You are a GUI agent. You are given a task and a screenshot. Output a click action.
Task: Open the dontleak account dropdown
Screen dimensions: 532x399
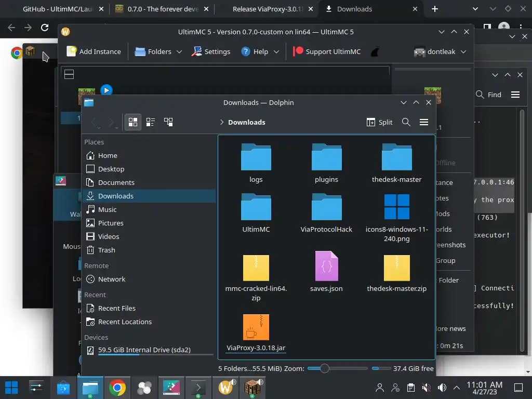(440, 51)
